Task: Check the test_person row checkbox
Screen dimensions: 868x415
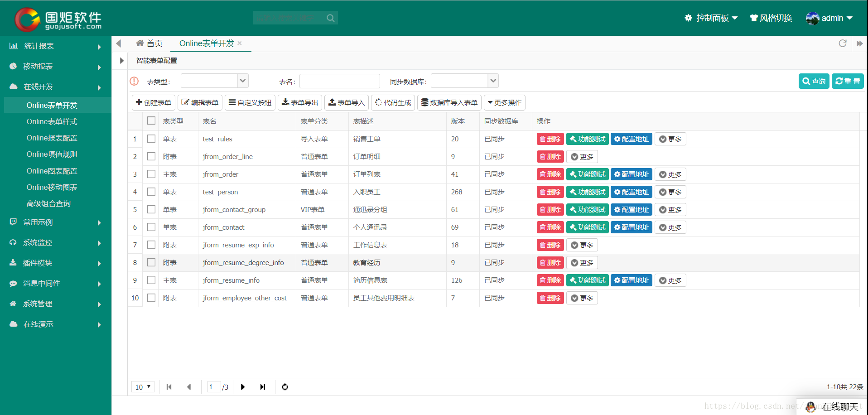Action: tap(151, 192)
